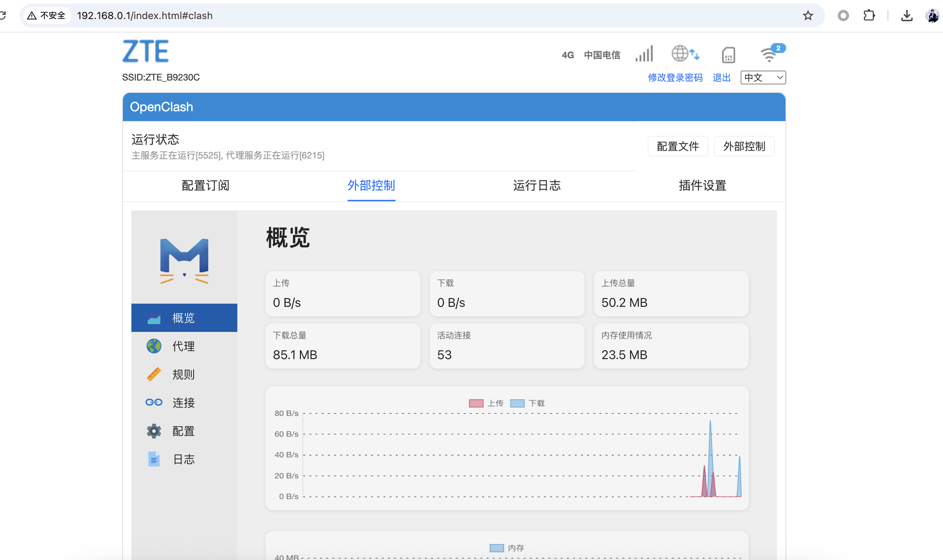Click the 80 B/s chart axis label
The width and height of the screenshot is (943, 560).
coord(286,413)
